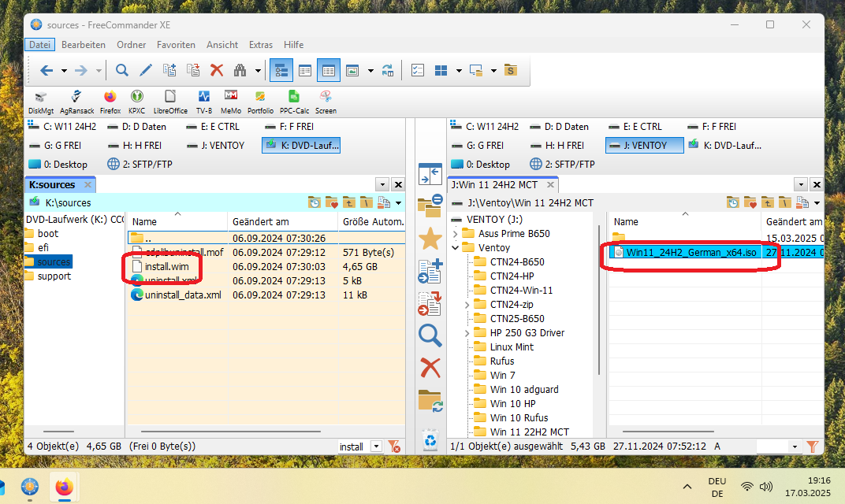This screenshot has height=504, width=845.
Task: Launch LibreOffice from the shortcut bar
Action: [x=170, y=102]
